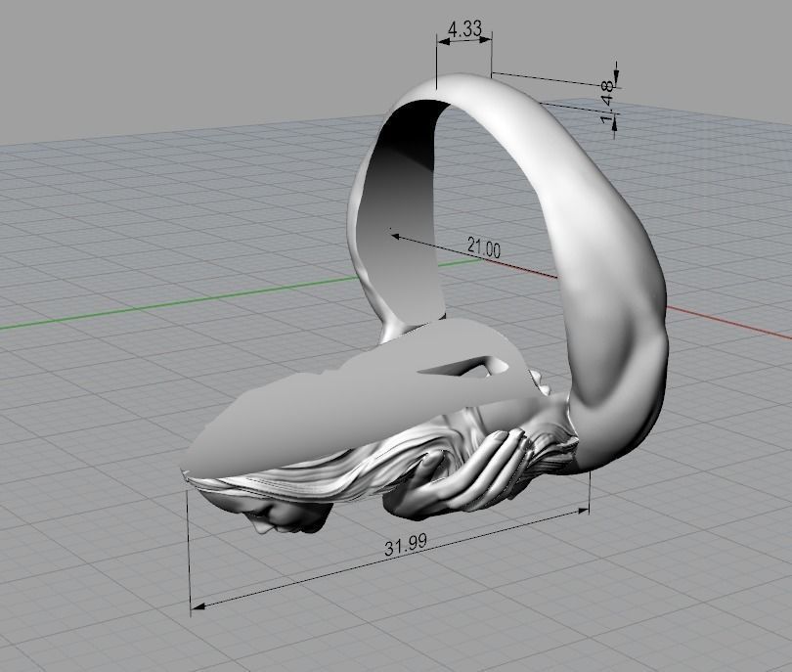
Task: Select the 4.33 width dimension text
Action: pyautogui.click(x=464, y=28)
